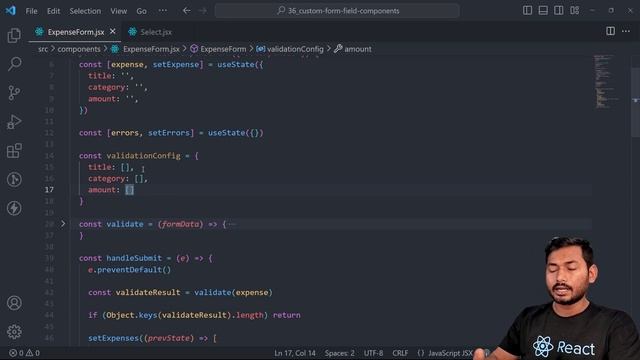640x360 pixels.
Task: Change indentation via Spaces: 2
Action: tap(340, 353)
